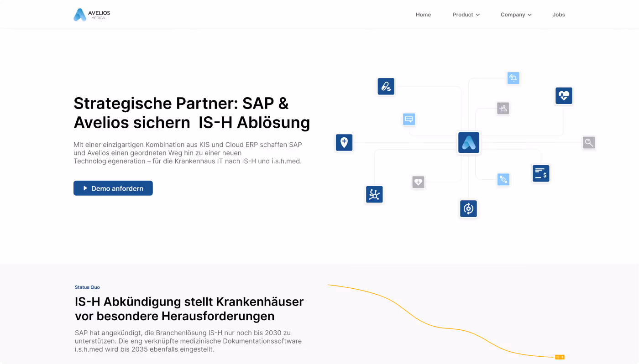The height and width of the screenshot is (364, 639).
Task: Expand the Company dropdown menu
Action: click(516, 15)
